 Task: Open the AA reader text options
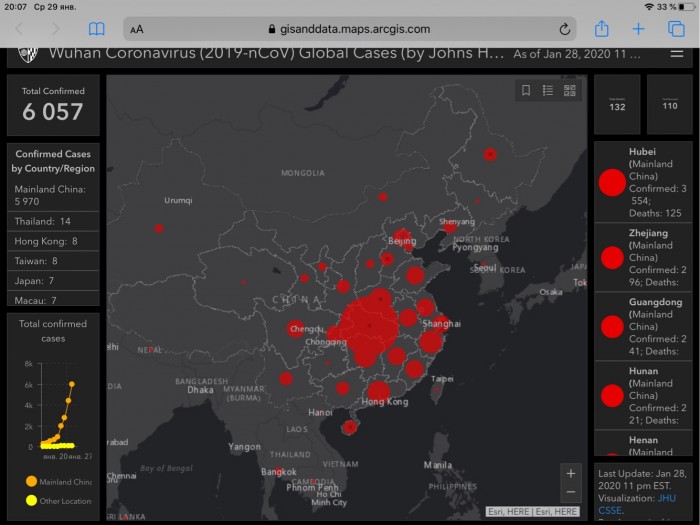click(137, 29)
